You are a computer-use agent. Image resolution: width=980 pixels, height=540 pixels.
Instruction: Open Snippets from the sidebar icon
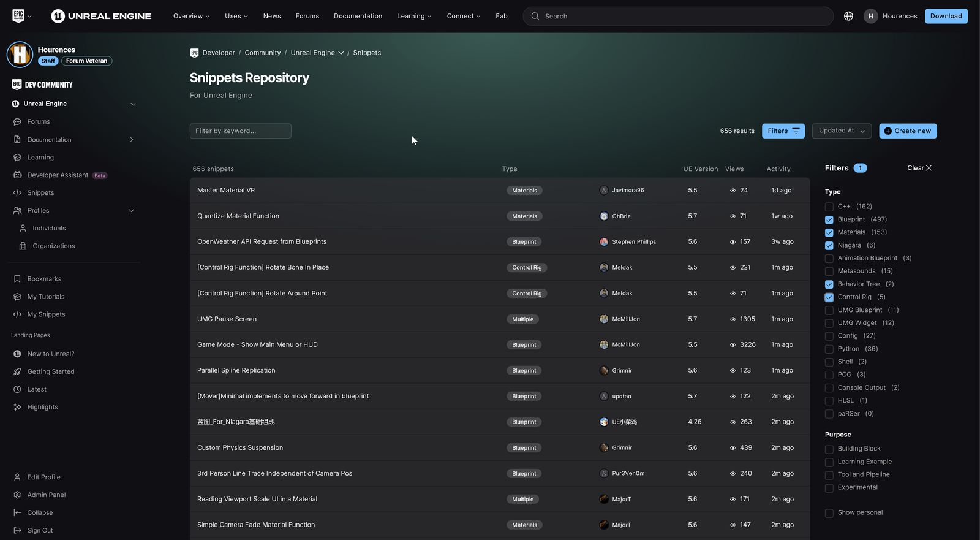coord(17,193)
